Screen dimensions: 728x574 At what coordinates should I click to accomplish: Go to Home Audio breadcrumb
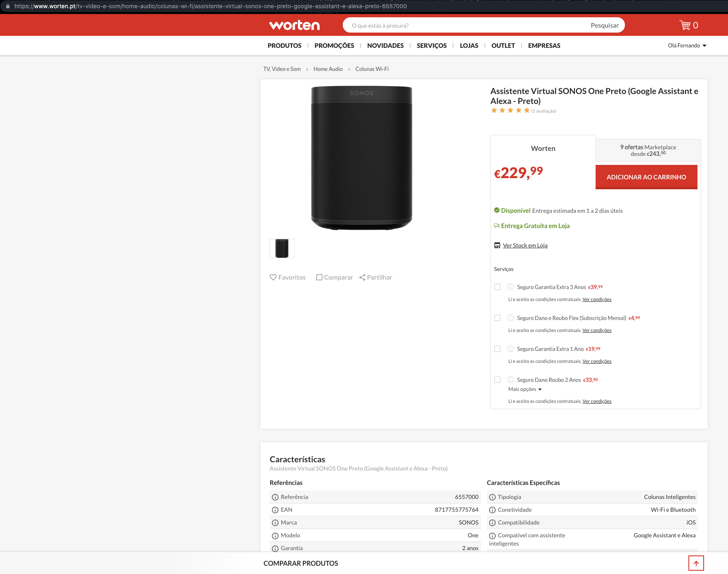click(328, 69)
